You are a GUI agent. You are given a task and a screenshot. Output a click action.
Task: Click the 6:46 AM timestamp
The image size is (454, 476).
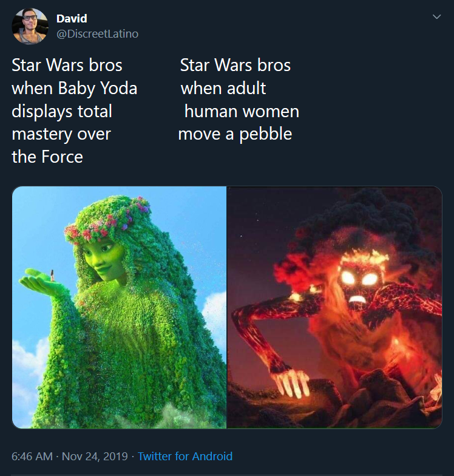point(32,456)
